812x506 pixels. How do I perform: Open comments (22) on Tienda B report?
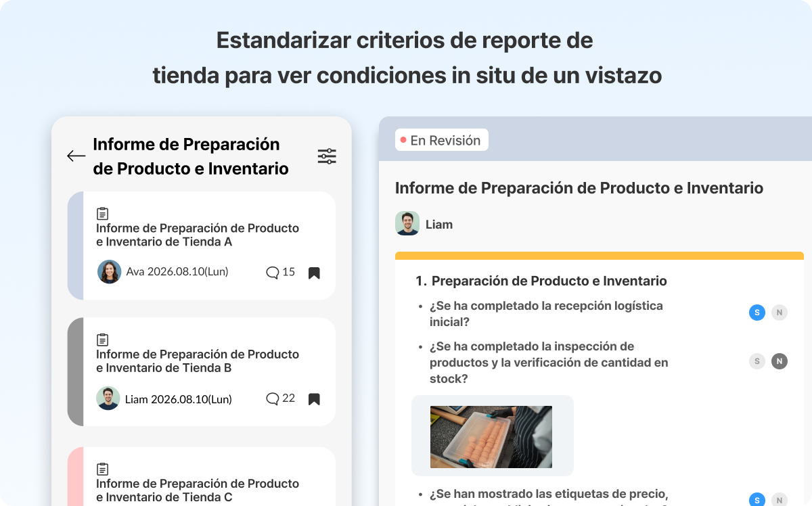coord(281,398)
